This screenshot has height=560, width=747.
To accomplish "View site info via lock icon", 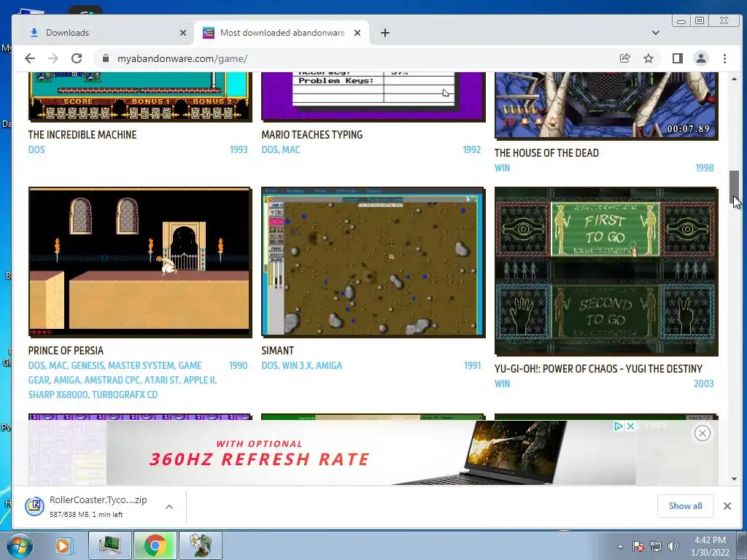I will point(106,58).
